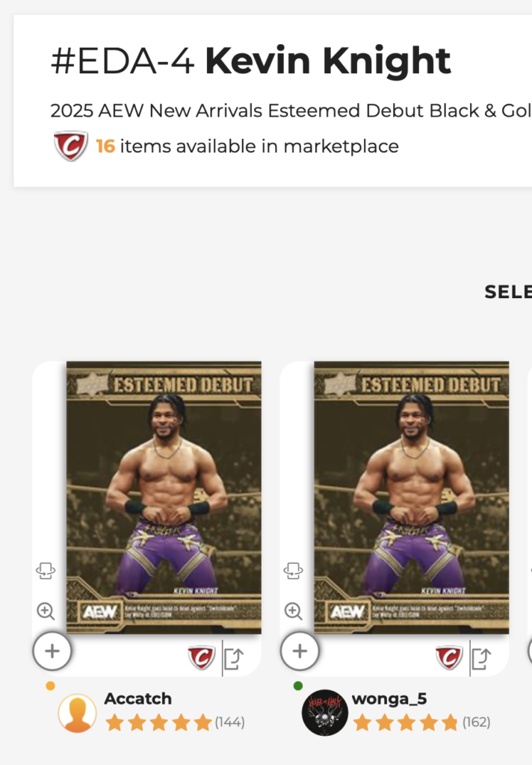Click flip card icon on wonga_5 listing

tap(294, 571)
